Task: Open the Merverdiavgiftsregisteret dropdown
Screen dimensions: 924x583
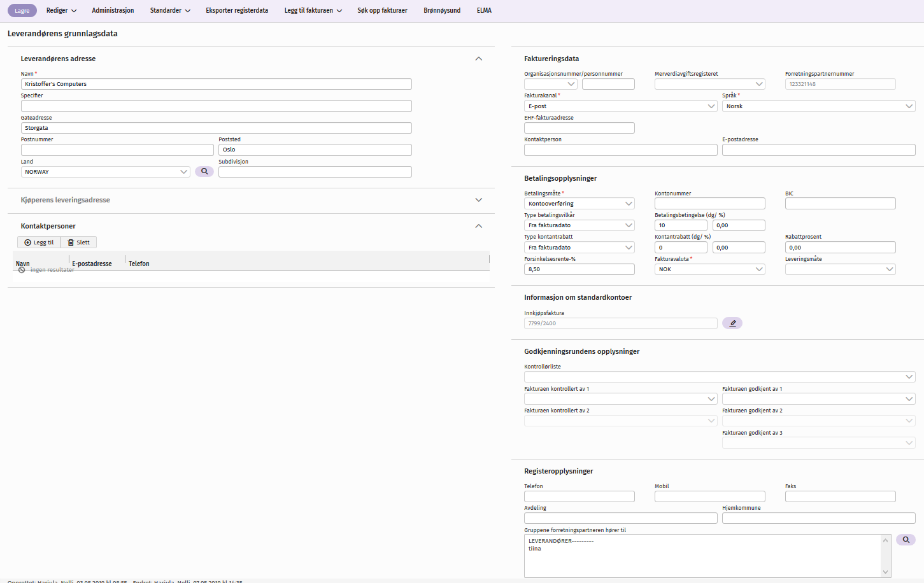Action: 710,84
